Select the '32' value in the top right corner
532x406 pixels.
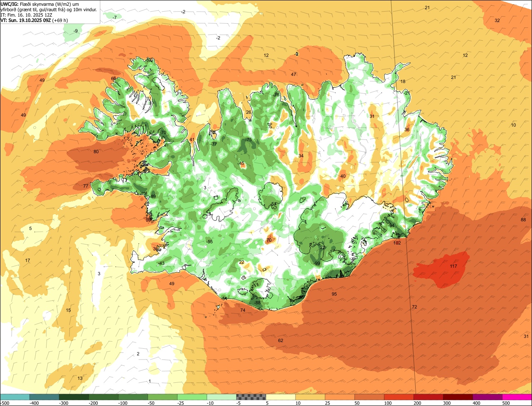497,20
